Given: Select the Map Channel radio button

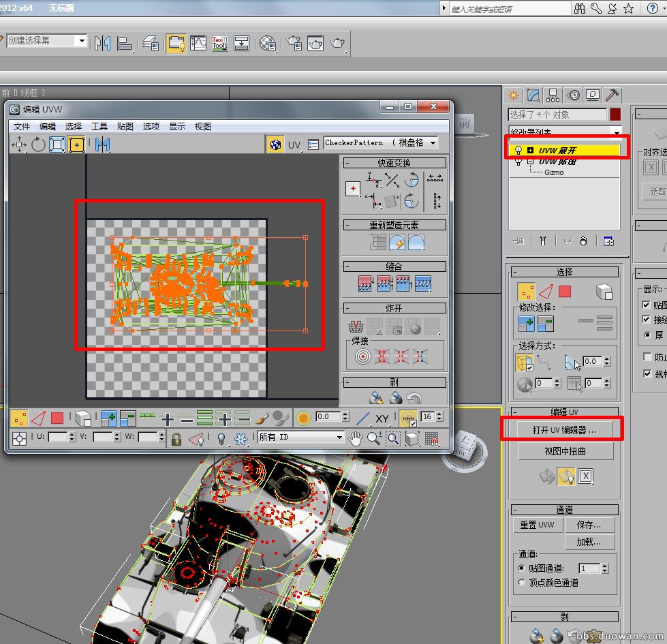Looking at the screenshot, I should (x=522, y=568).
